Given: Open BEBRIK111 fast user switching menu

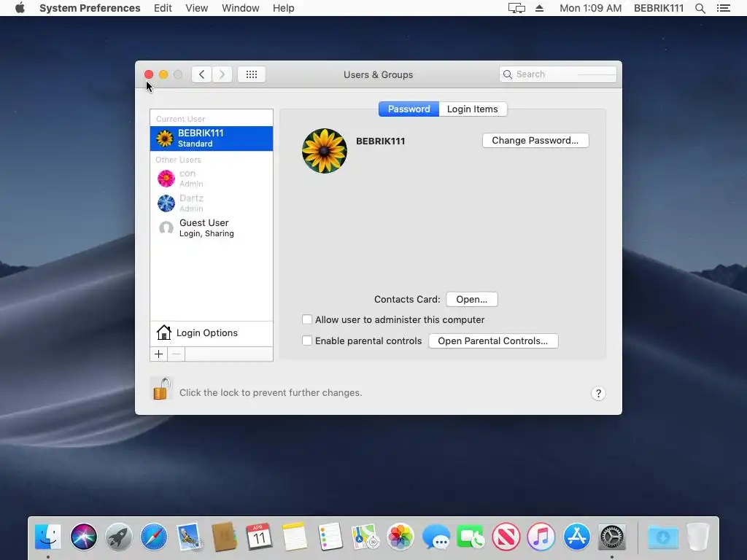Looking at the screenshot, I should tap(659, 8).
